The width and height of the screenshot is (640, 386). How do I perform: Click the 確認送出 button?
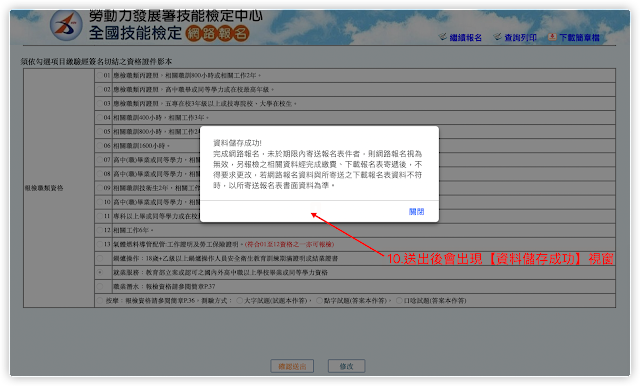[x=292, y=366]
